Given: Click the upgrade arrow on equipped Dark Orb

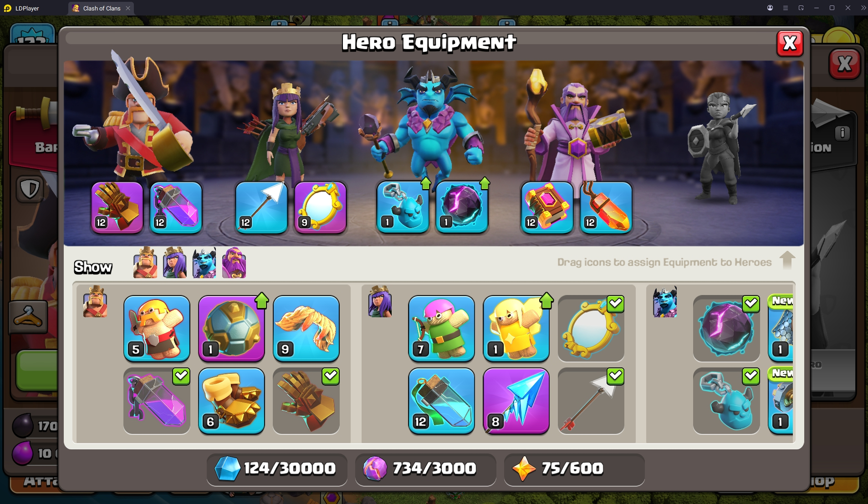Looking at the screenshot, I should tap(485, 183).
